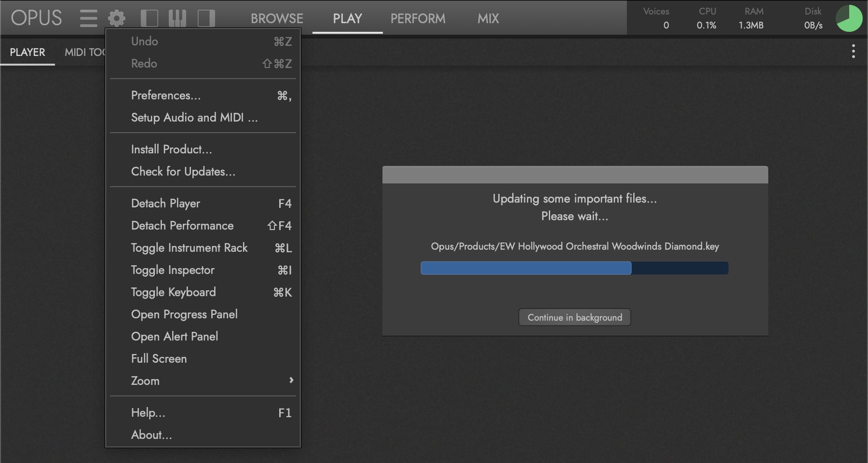Select the MIDI Tools sub-tab
868x463 pixels.
point(85,52)
